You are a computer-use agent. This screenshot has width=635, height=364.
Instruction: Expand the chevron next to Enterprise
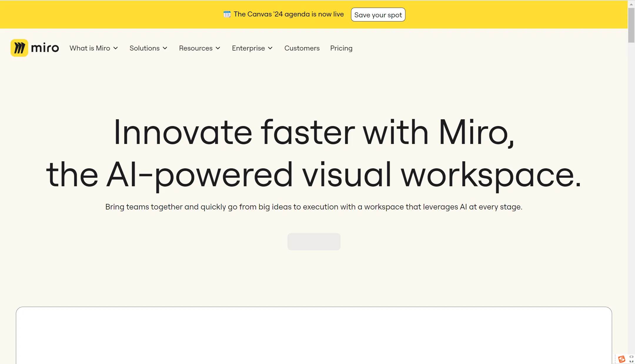pyautogui.click(x=270, y=48)
